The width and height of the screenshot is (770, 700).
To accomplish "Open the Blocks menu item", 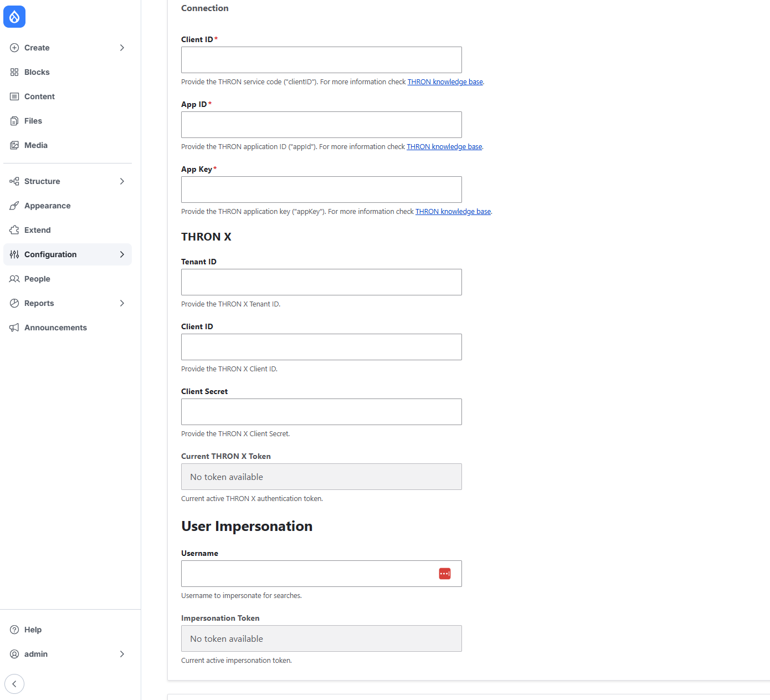I will 68,72.
